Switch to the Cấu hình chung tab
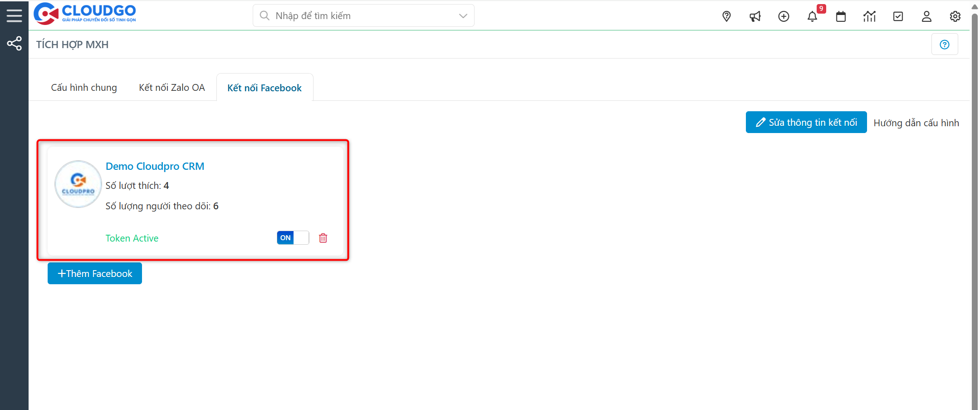The width and height of the screenshot is (980, 410). point(83,87)
